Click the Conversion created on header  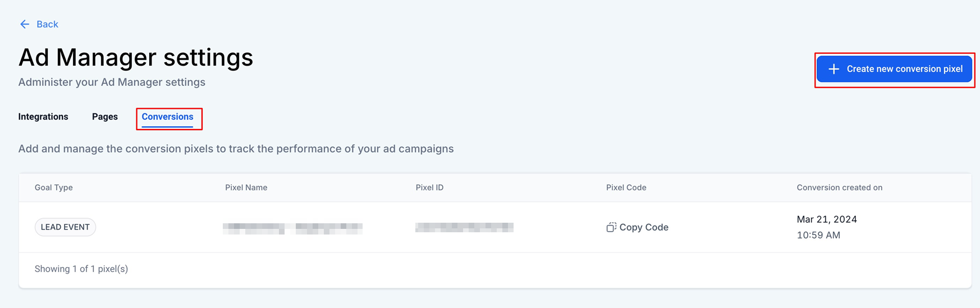point(839,187)
